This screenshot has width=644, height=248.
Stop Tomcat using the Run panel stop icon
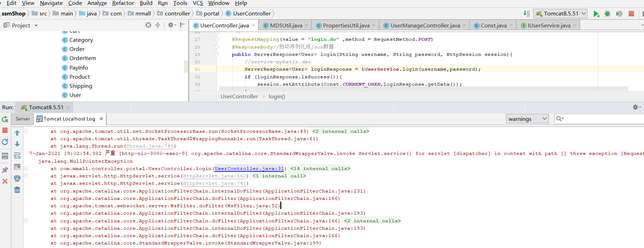point(5,130)
